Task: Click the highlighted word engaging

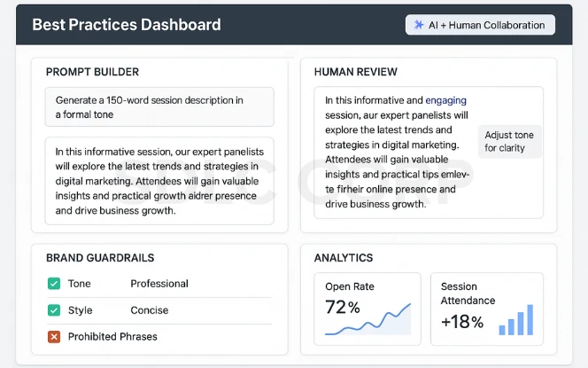Action: [446, 100]
